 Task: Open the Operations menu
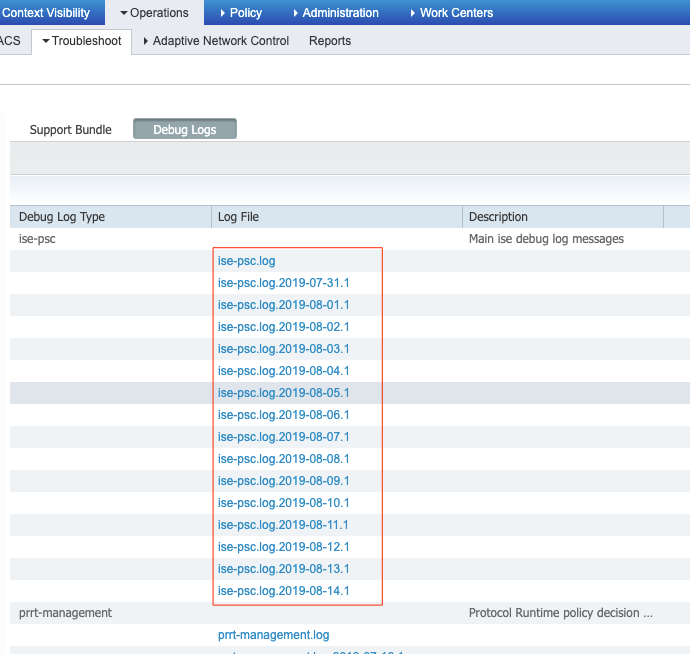[x=154, y=13]
